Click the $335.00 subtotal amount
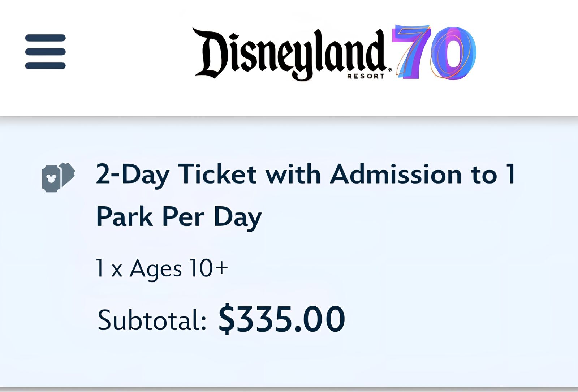578x392 pixels. (282, 319)
